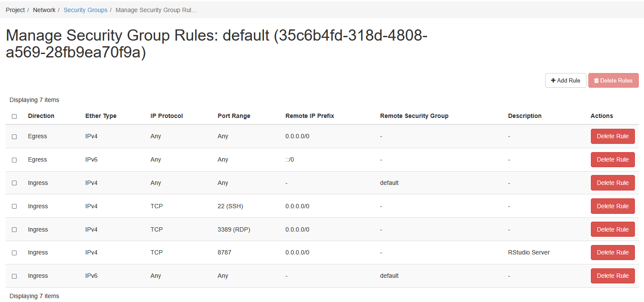Tick the checkbox for port 8787 rule
The height and width of the screenshot is (302, 644).
[x=14, y=253]
